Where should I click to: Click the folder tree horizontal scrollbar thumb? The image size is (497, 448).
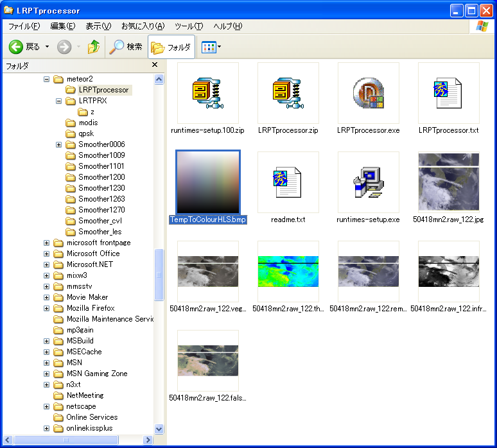(66, 440)
